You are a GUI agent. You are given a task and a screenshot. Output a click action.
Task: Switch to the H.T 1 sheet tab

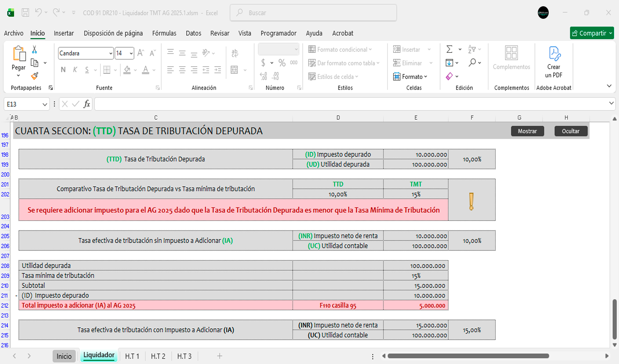tap(132, 356)
